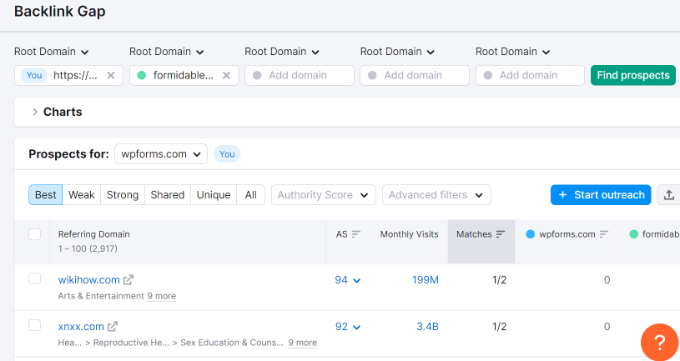
Task: Open wikihow.com external link icon
Action: (x=128, y=280)
